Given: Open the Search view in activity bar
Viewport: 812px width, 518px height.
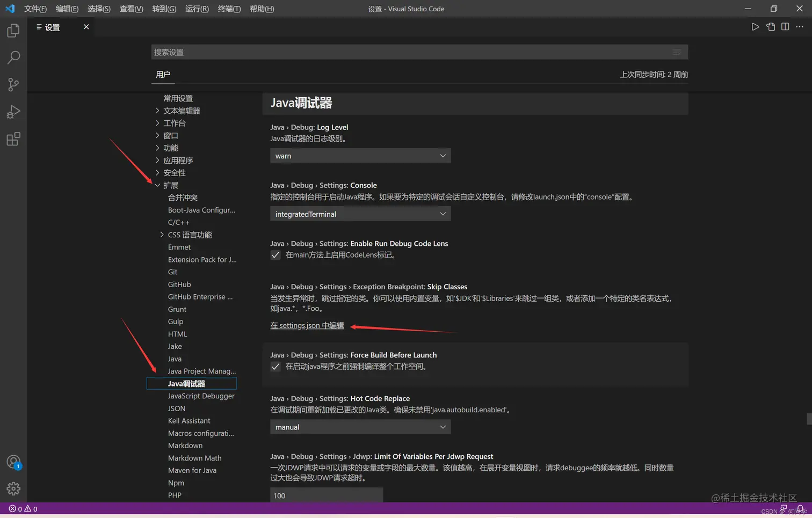Looking at the screenshot, I should pos(13,57).
